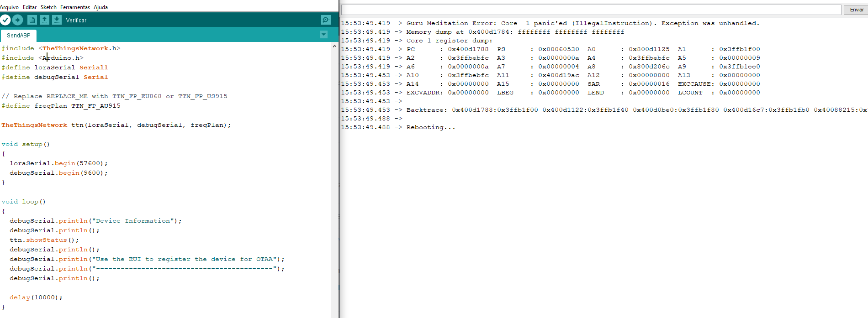
Task: Click the Enviar button
Action: click(857, 10)
